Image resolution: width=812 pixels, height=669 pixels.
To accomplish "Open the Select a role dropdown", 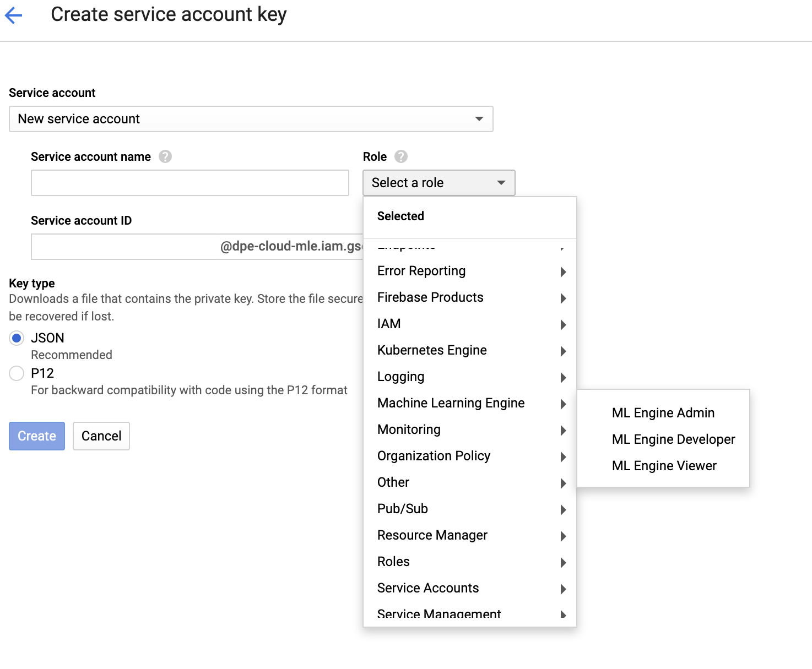I will (439, 183).
